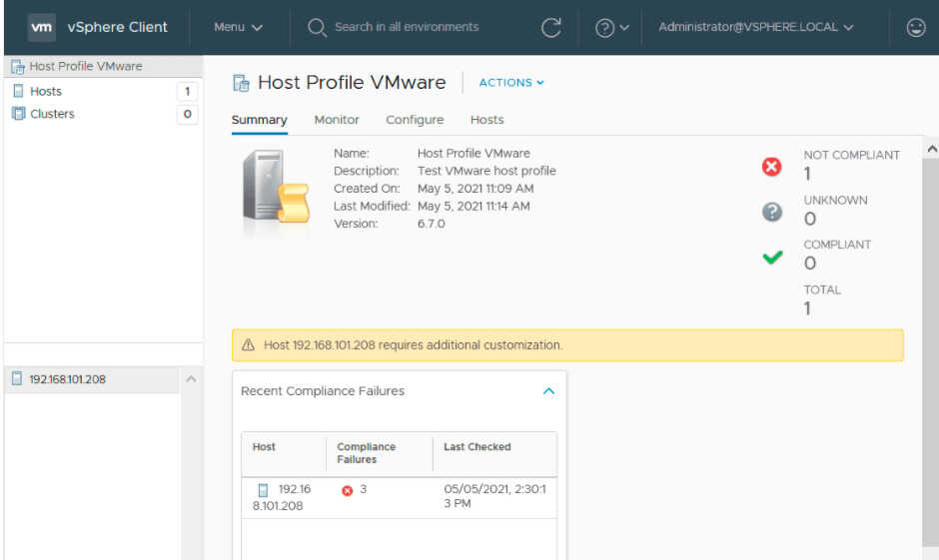Click the main content vertical scrollbar
The image size is (939, 560).
pyautogui.click(x=931, y=353)
